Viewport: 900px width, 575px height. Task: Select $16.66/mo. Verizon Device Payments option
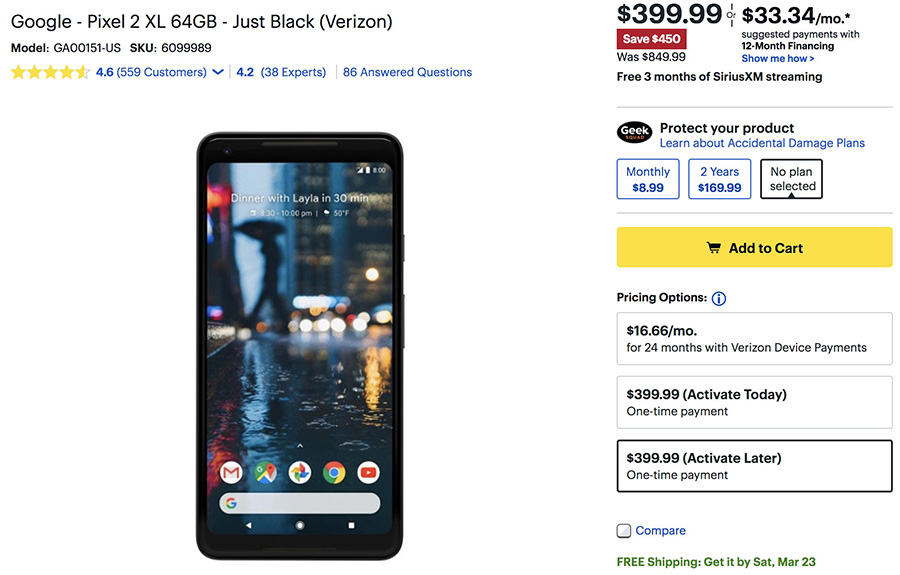point(754,338)
